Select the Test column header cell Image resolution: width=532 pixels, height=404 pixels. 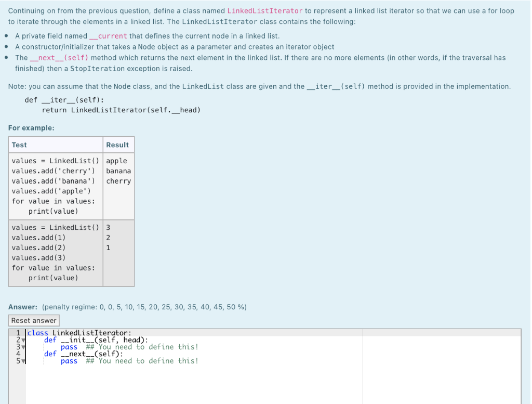[x=19, y=145]
